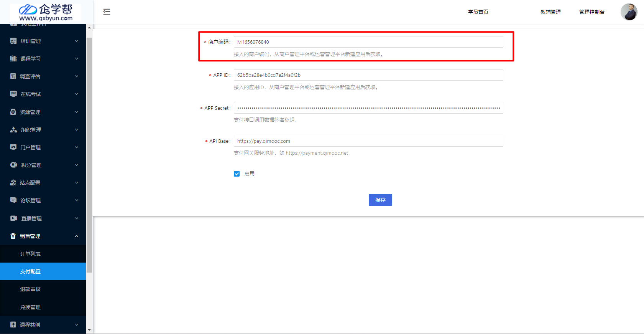The height and width of the screenshot is (334, 644).
Task: Open the user avatar profile picture
Action: (x=629, y=12)
